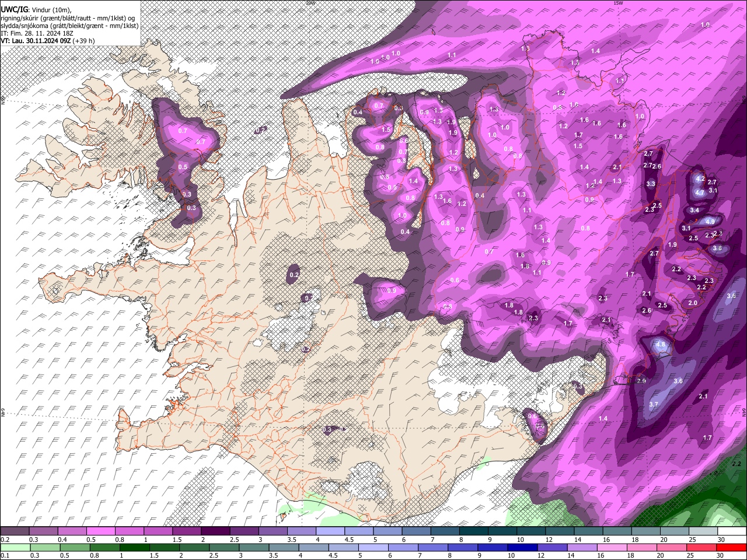Click the 'IT: Fim. 28. 11. 2024 18Z' line
747x560 pixels.
tap(37, 33)
